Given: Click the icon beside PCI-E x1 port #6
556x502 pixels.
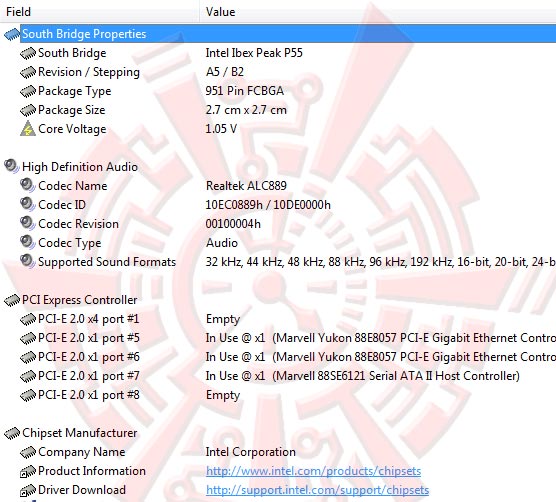Looking at the screenshot, I should pos(28,357).
